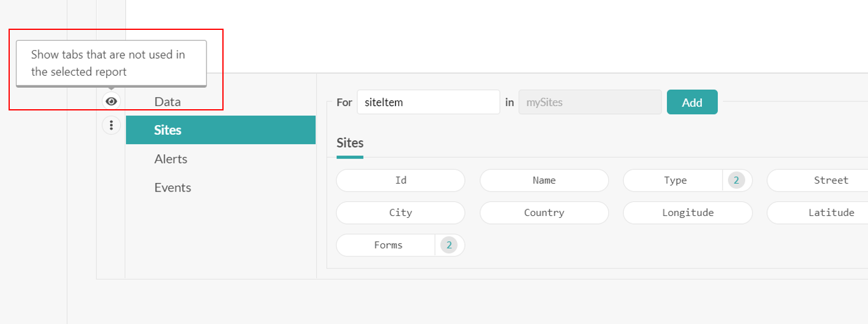Click the siteItem input field
This screenshot has width=868, height=324.
(x=428, y=102)
